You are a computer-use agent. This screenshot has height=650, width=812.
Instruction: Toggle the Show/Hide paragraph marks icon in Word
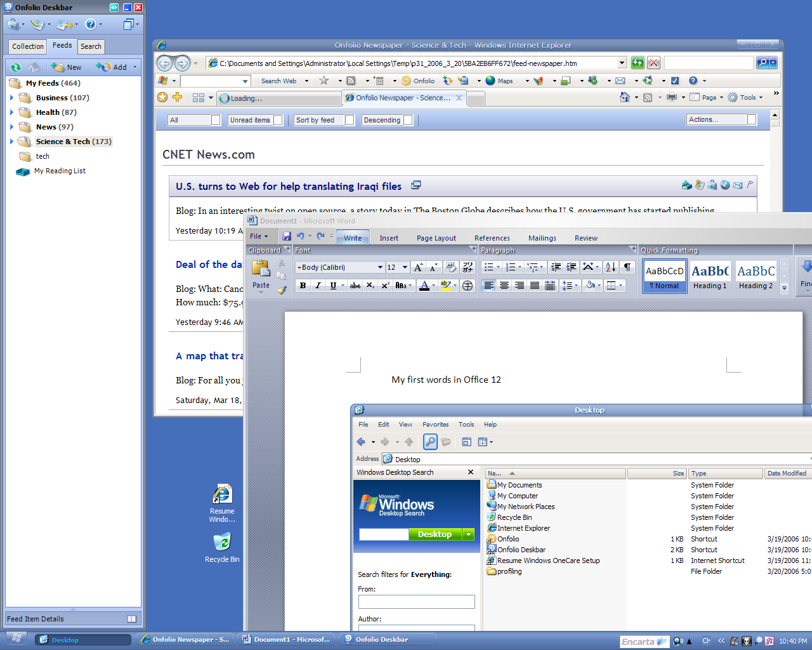coord(627,267)
